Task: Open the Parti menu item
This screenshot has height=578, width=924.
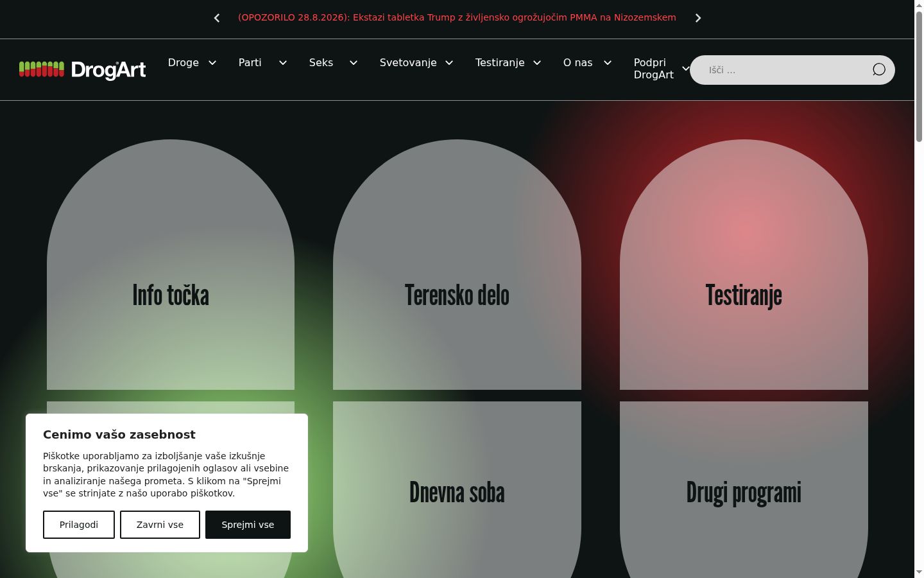Action: point(250,62)
